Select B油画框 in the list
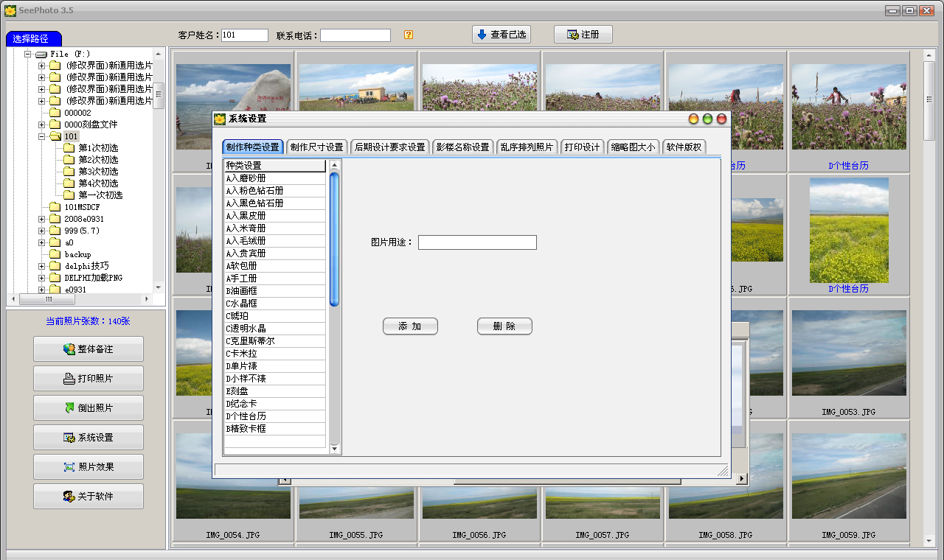This screenshot has width=944, height=560. click(x=275, y=291)
